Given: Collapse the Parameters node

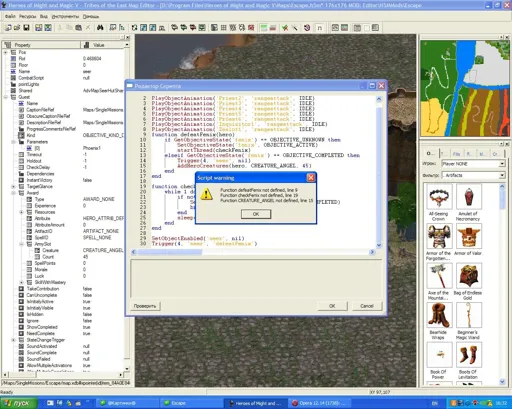Looking at the screenshot, I should (13, 142).
